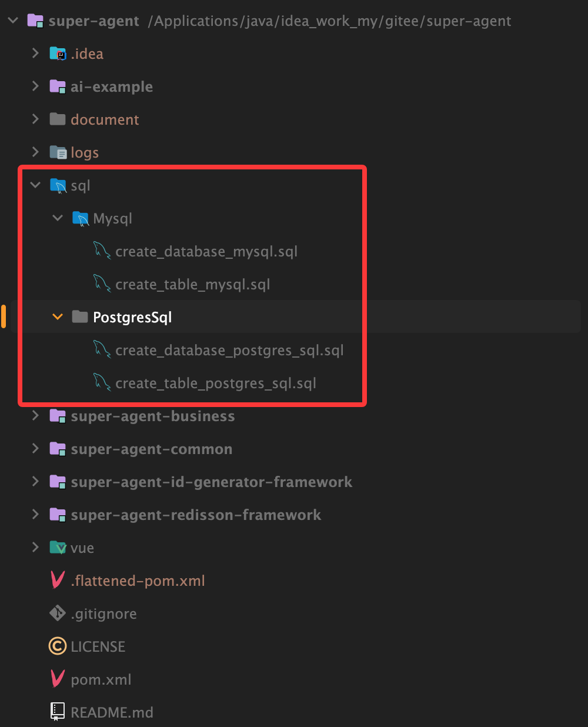Viewport: 588px width, 727px height.
Task: Click the ai-example module folder icon
Action: point(58,87)
